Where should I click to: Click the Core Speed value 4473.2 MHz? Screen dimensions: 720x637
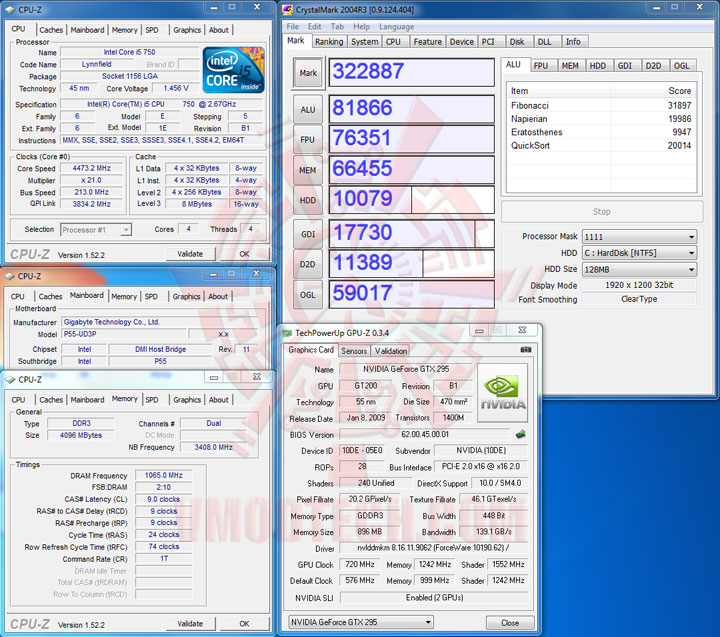92,169
